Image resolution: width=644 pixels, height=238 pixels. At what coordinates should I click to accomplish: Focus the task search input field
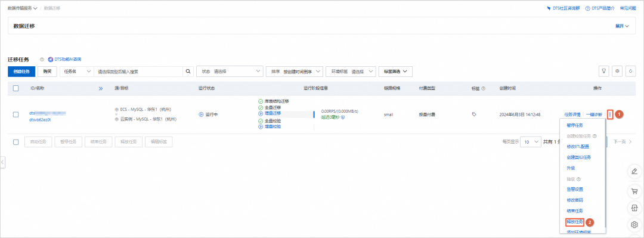click(x=138, y=71)
